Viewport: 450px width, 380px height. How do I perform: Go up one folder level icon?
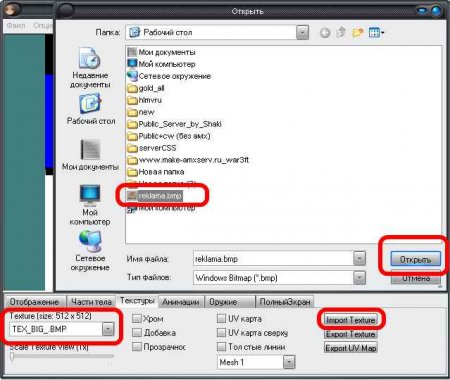point(341,33)
